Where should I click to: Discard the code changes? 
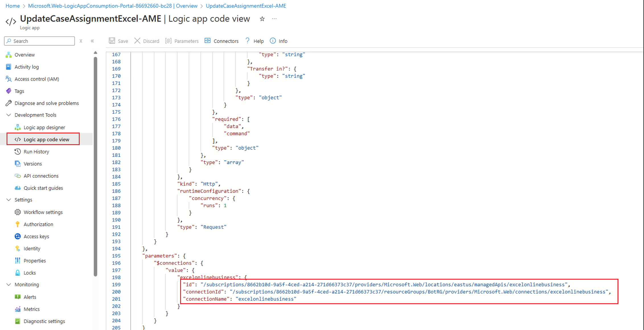(147, 41)
